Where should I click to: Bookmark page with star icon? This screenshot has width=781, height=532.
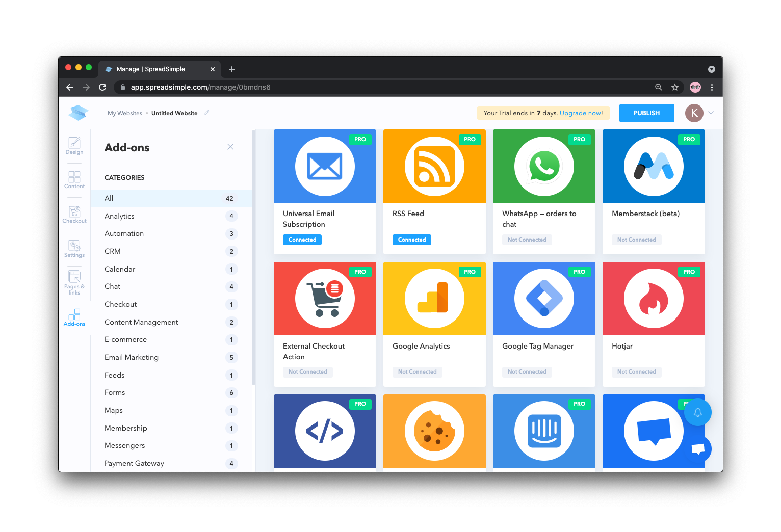(675, 87)
